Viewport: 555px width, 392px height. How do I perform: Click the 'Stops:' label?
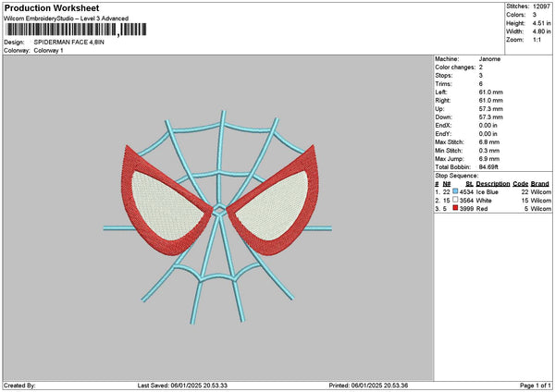(443, 76)
